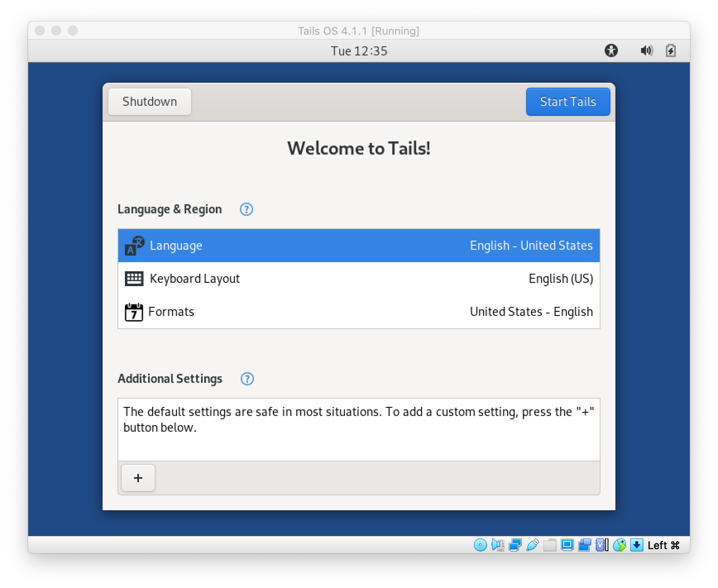Image resolution: width=718 pixels, height=588 pixels.
Task: Click VirtualBox optical disk status icon
Action: pos(480,545)
